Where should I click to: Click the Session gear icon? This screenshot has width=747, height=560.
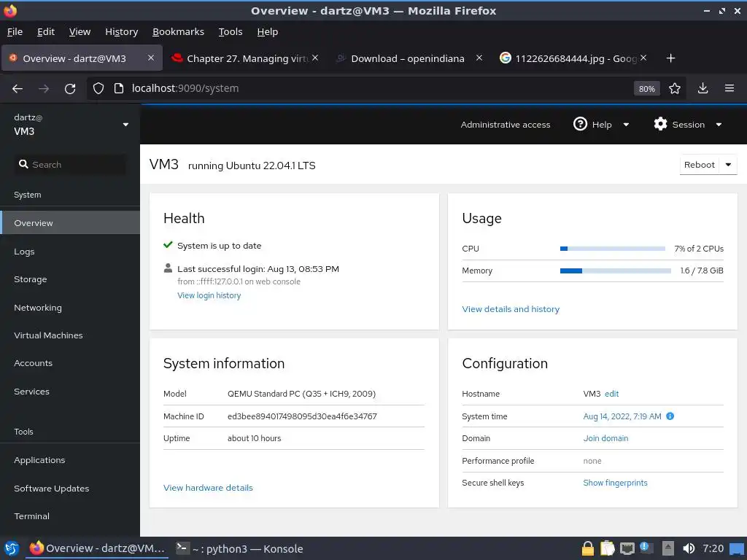tap(660, 124)
